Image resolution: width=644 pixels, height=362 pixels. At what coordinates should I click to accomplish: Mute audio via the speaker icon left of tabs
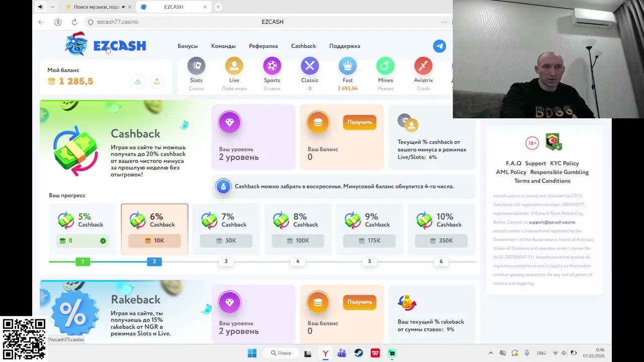(x=41, y=7)
